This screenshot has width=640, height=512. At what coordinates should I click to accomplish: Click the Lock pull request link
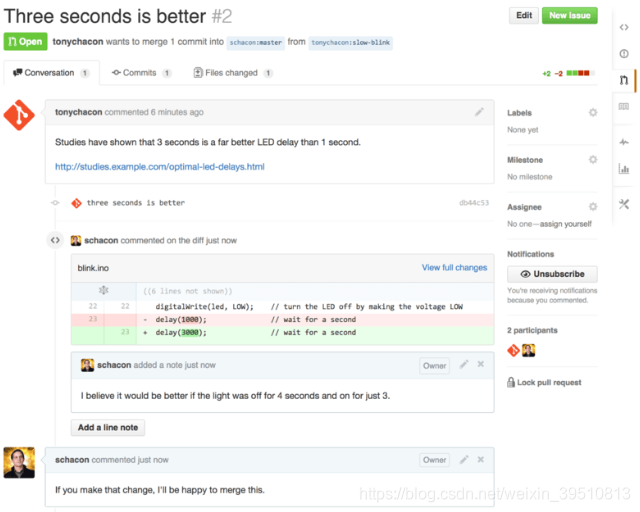pos(544,383)
